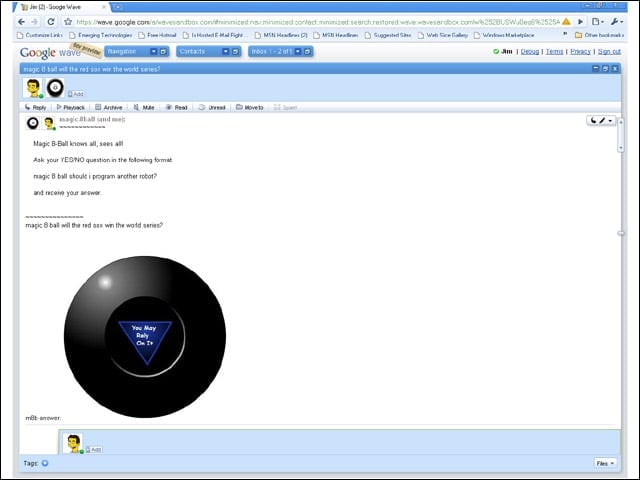Start wave Playback
The image size is (640, 480).
(71, 107)
